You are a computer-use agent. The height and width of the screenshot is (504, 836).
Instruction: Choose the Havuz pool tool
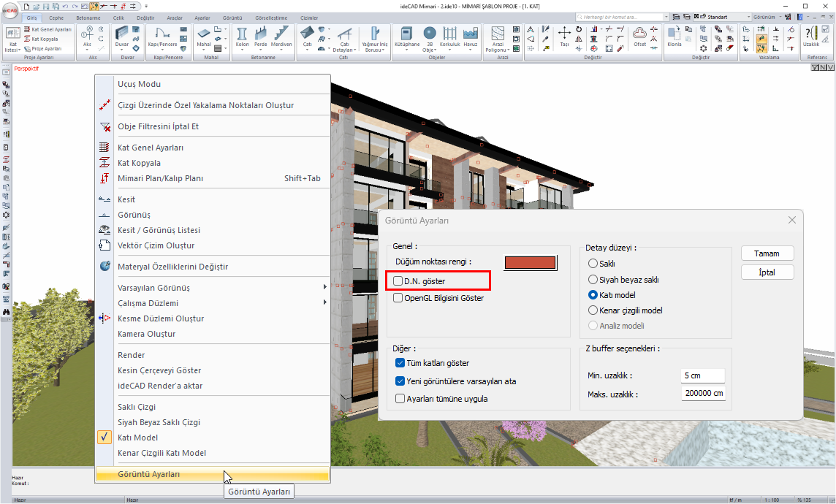[470, 35]
